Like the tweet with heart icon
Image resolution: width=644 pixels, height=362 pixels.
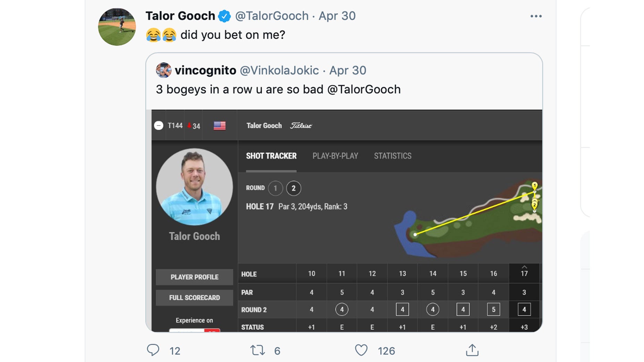pyautogui.click(x=361, y=350)
